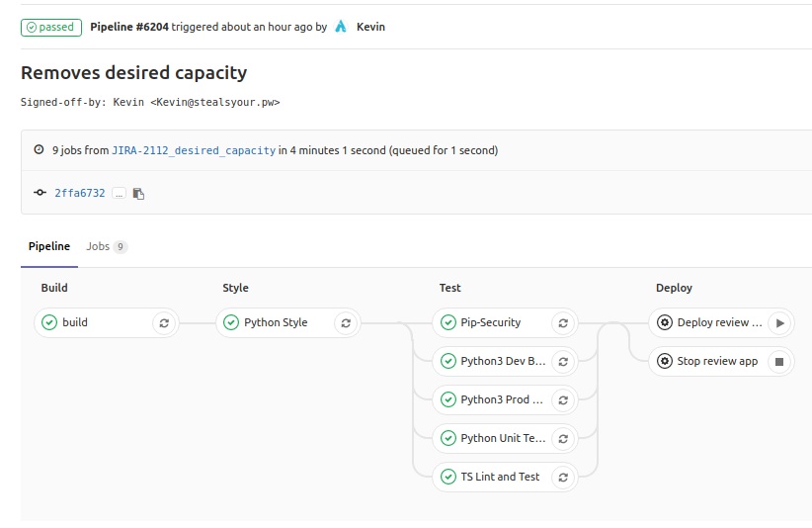The height and width of the screenshot is (528, 812).
Task: Select the Pipeline tab
Action: tap(49, 246)
